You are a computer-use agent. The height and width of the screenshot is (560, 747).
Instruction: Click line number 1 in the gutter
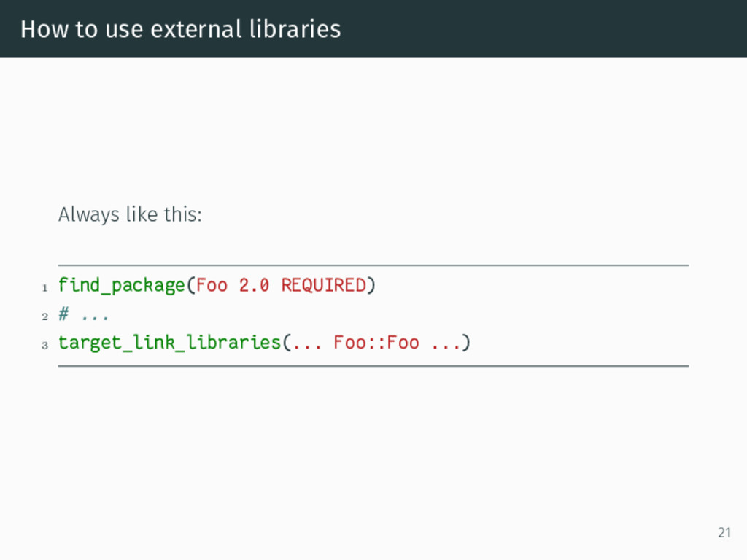[x=44, y=287]
